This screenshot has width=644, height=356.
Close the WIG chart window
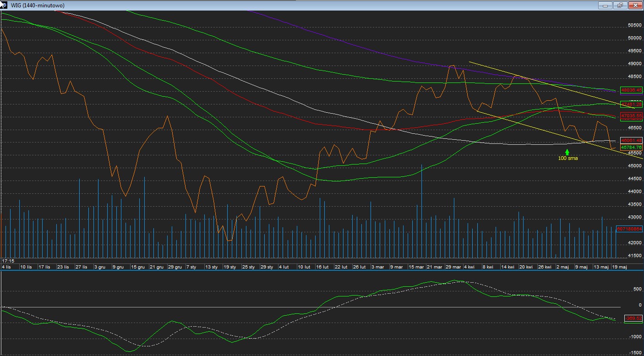pos(635,5)
